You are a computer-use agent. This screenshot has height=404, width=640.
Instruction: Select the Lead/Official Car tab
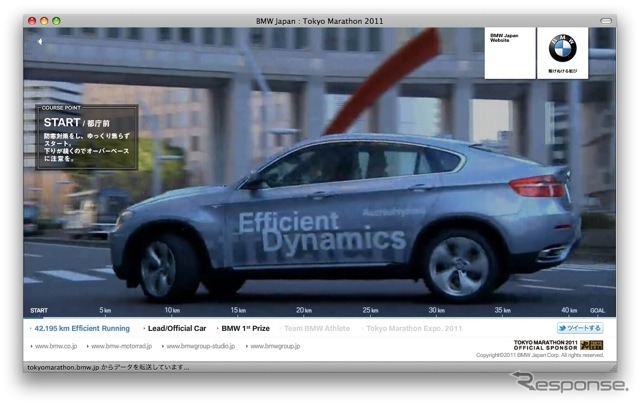click(177, 328)
